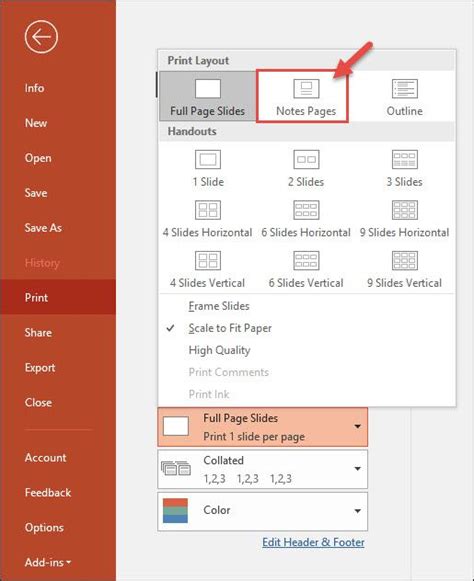Toggle the Frame Slides option
This screenshot has width=474, height=581.
point(219,306)
